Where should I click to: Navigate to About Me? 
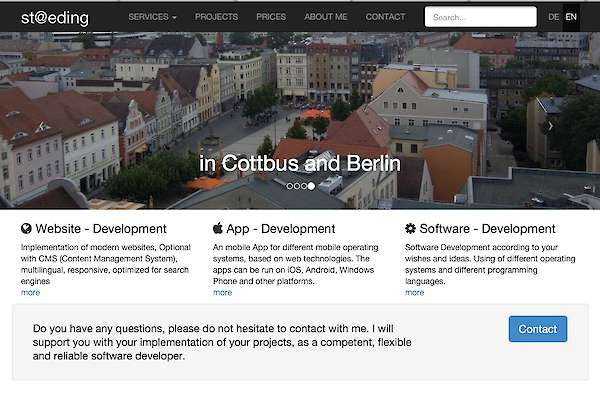tap(326, 17)
